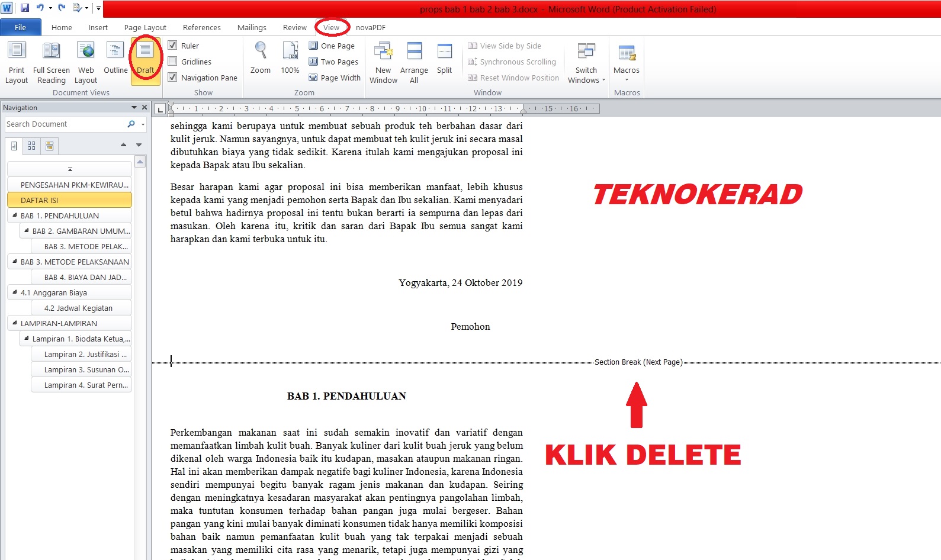The height and width of the screenshot is (560, 941).
Task: Collapse 4.1 Anggaran Biaya heading
Action: click(x=15, y=292)
